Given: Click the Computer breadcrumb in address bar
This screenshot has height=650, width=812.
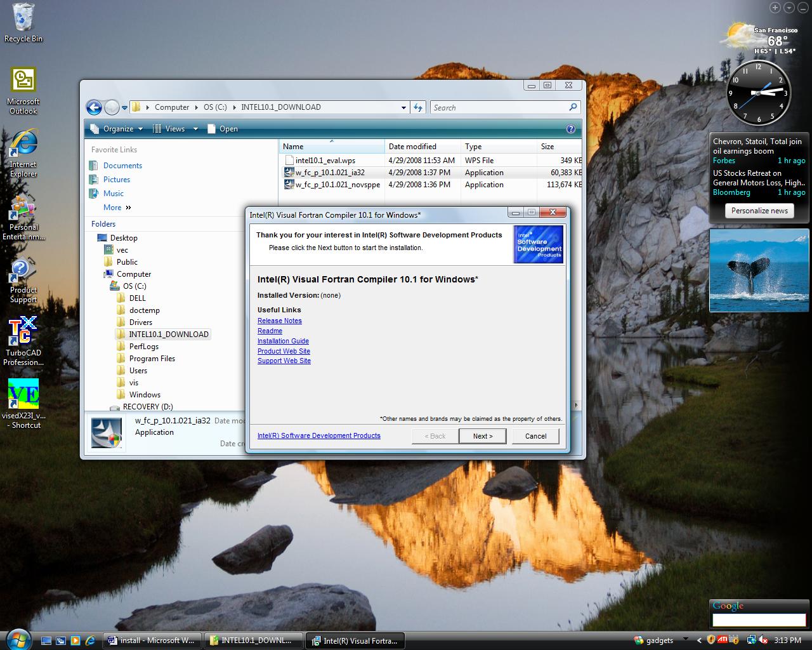Looking at the screenshot, I should (172, 107).
